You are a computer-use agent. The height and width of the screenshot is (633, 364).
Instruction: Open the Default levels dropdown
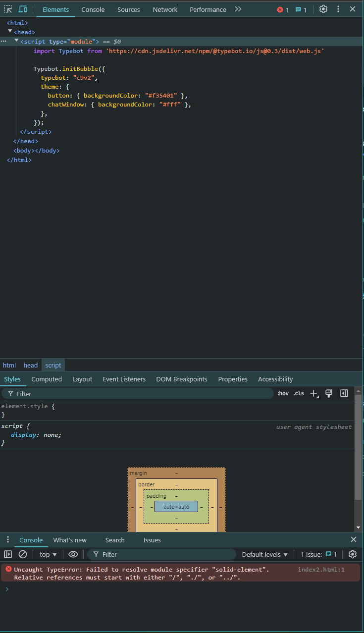coord(264,554)
